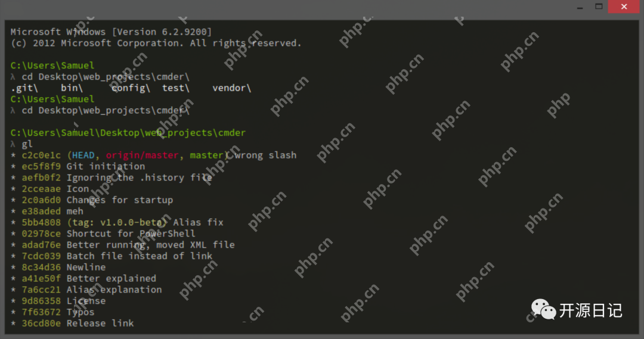Click the vendor\ directory suggestion

[231, 88]
